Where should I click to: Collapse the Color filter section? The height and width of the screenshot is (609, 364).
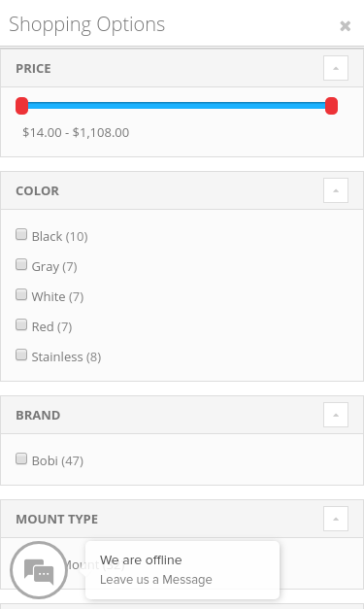336,190
